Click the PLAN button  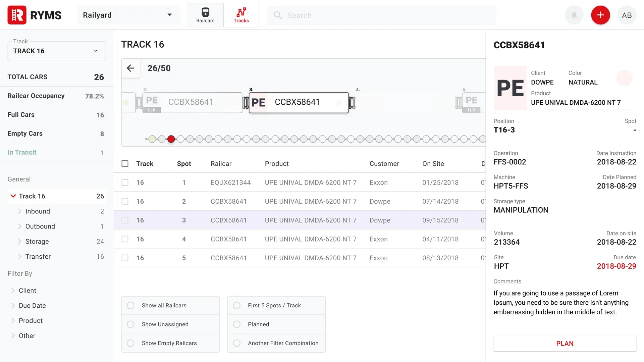point(565,344)
